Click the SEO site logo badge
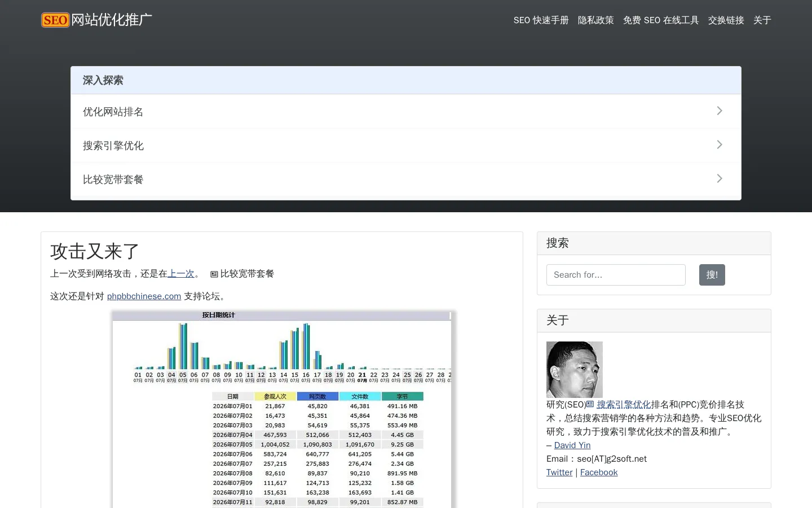This screenshot has width=812, height=508. (x=55, y=20)
